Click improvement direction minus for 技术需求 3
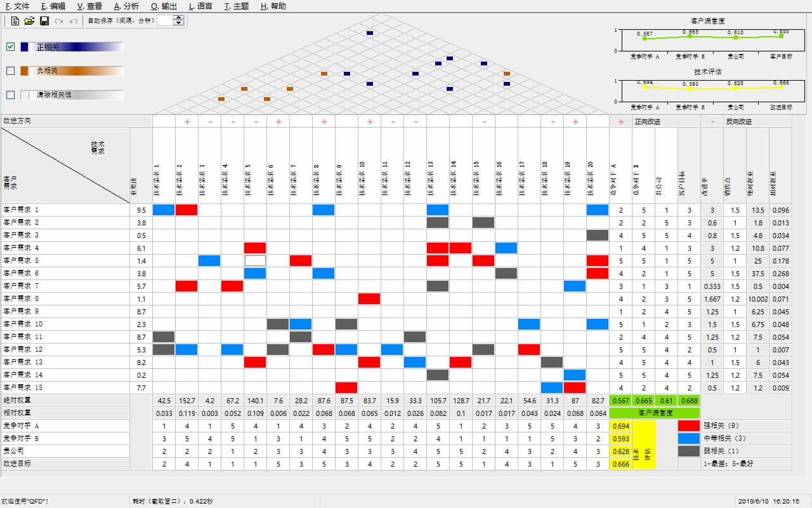The height and width of the screenshot is (508, 812). [x=209, y=121]
